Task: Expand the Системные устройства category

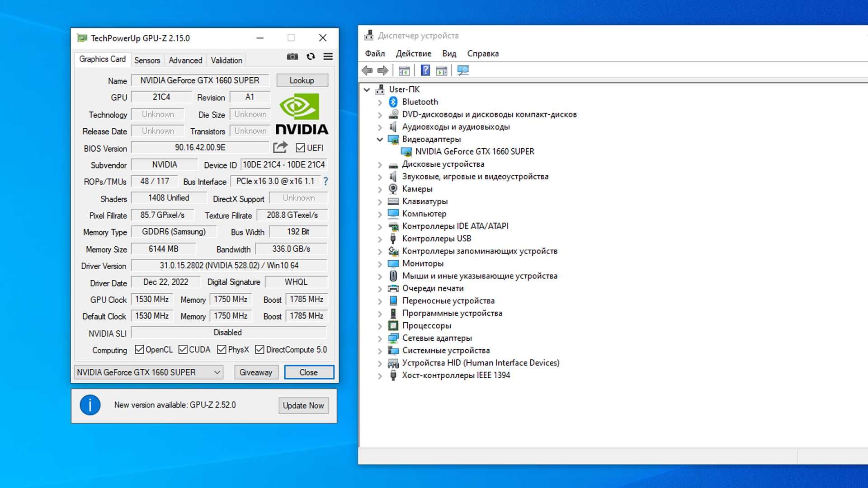Action: (380, 351)
